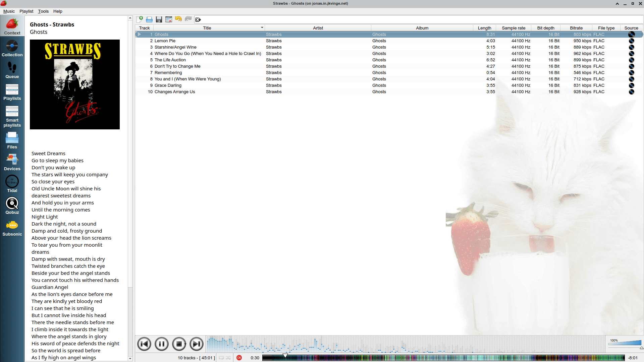644x362 pixels.
Task: Click the Title column sort arrow
Action: (262, 28)
